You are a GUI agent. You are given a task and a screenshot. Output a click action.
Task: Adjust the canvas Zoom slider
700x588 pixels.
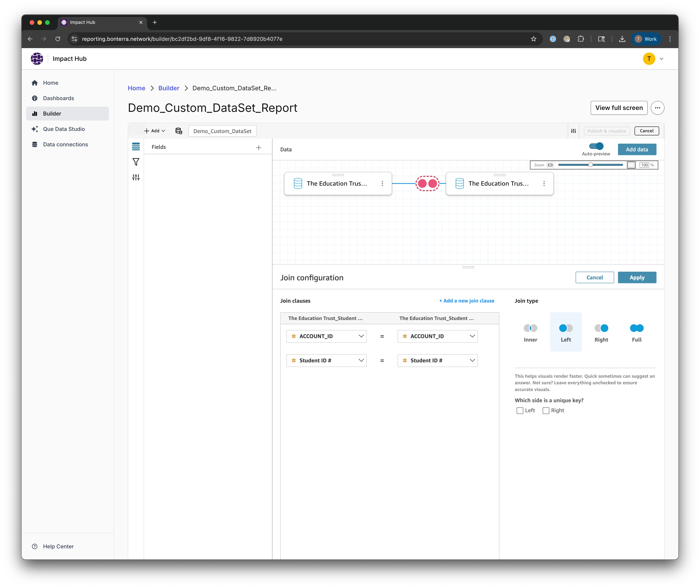click(x=590, y=165)
